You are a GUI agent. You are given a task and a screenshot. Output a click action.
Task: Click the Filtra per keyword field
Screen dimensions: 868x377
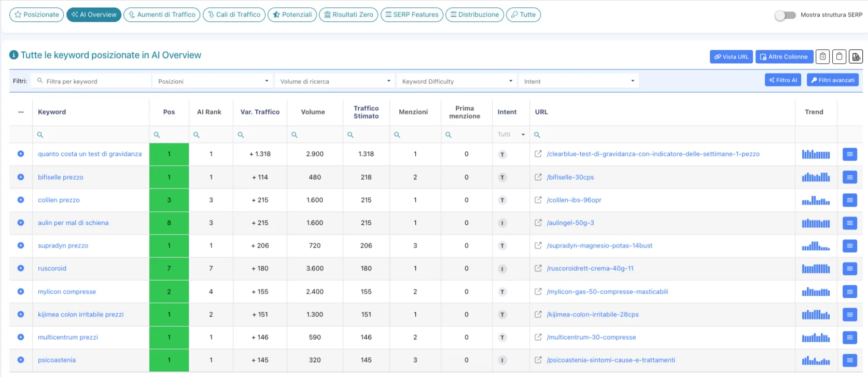(x=91, y=81)
